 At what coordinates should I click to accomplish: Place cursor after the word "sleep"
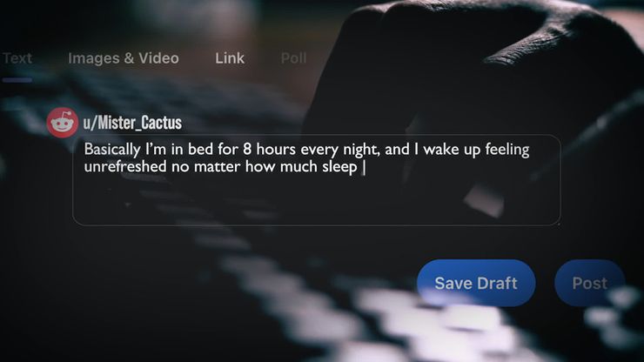point(359,167)
